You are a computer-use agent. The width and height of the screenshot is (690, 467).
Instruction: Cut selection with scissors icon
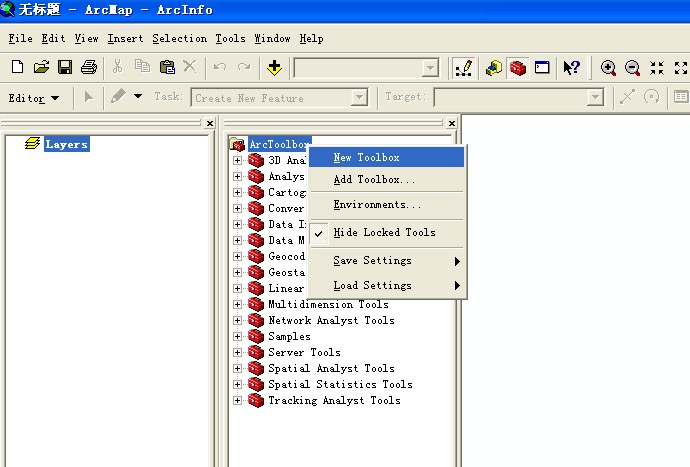click(x=117, y=67)
